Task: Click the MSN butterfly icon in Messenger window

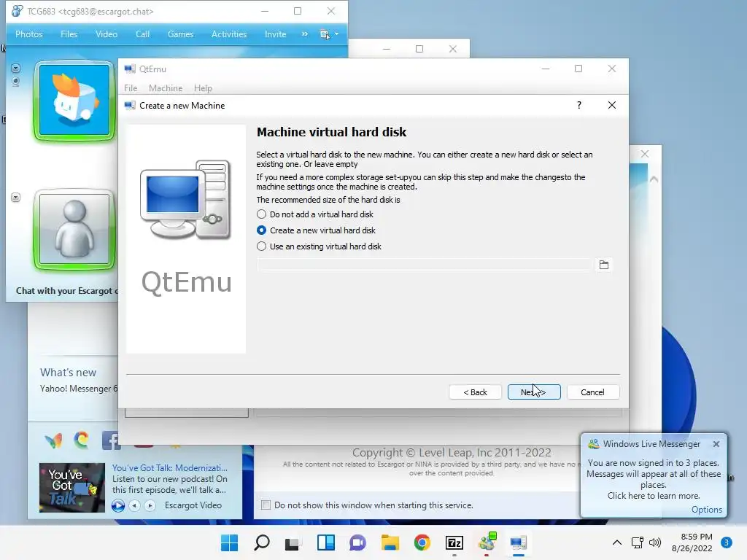Action: pos(53,441)
